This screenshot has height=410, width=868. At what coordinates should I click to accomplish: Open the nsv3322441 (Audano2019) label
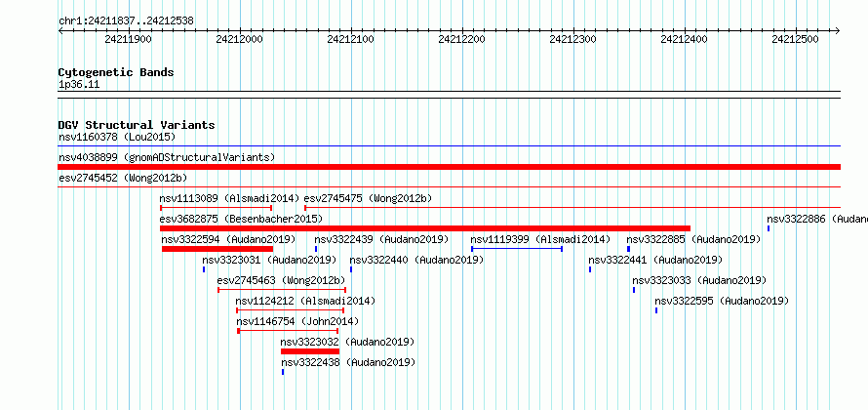click(655, 260)
